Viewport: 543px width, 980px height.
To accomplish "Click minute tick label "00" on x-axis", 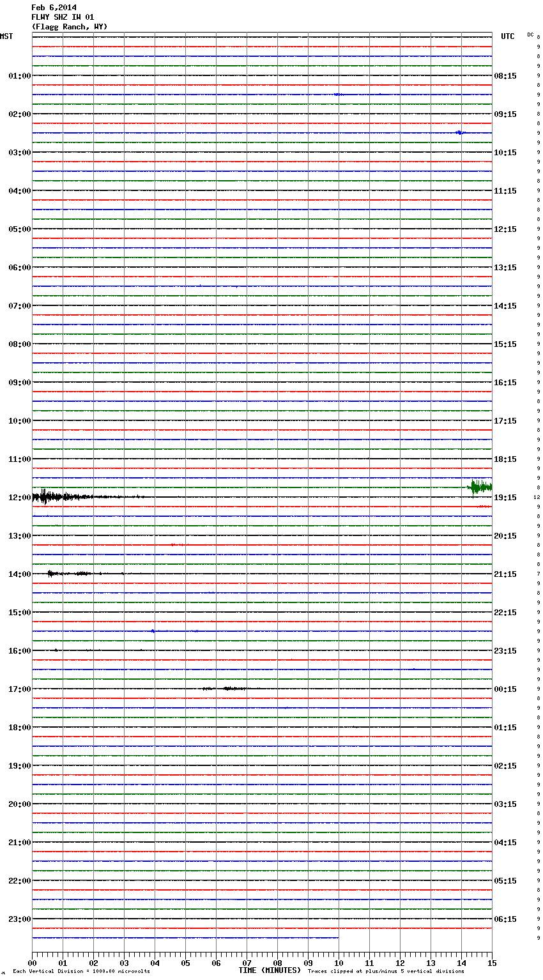I will (x=32, y=963).
